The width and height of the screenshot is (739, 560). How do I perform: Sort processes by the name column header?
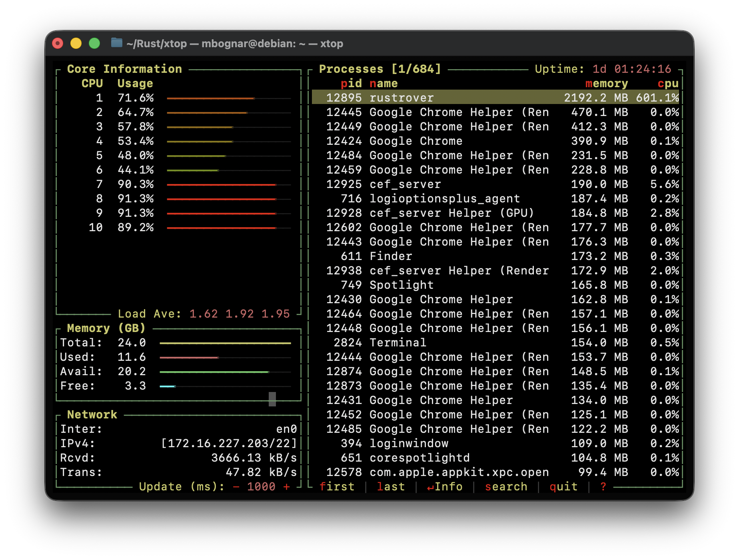[x=384, y=83]
